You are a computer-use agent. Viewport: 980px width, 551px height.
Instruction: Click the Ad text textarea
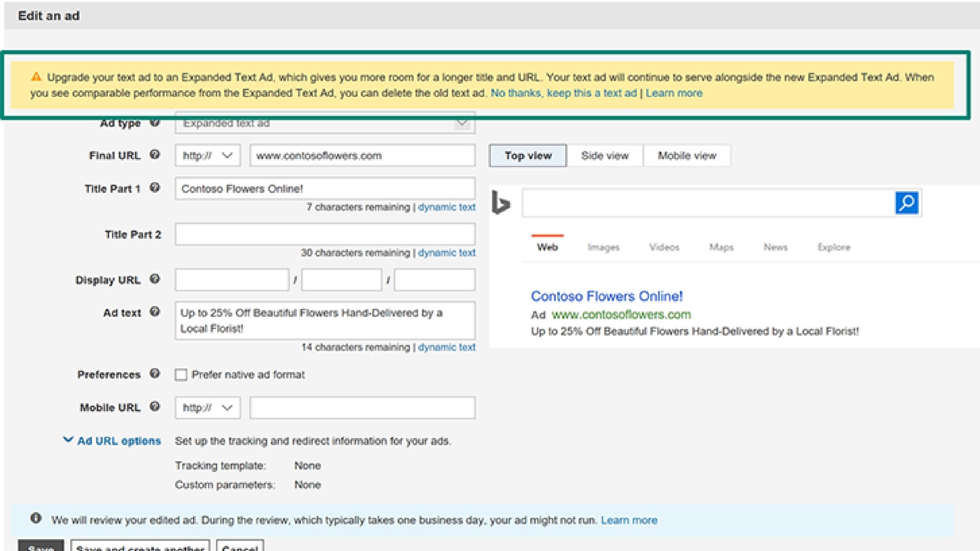(x=325, y=320)
